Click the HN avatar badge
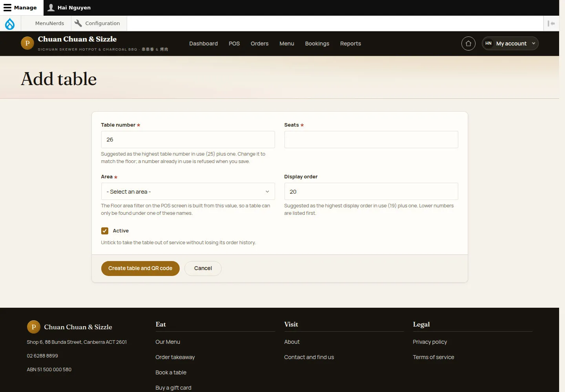Viewport: 565px width, 392px height. [x=488, y=44]
